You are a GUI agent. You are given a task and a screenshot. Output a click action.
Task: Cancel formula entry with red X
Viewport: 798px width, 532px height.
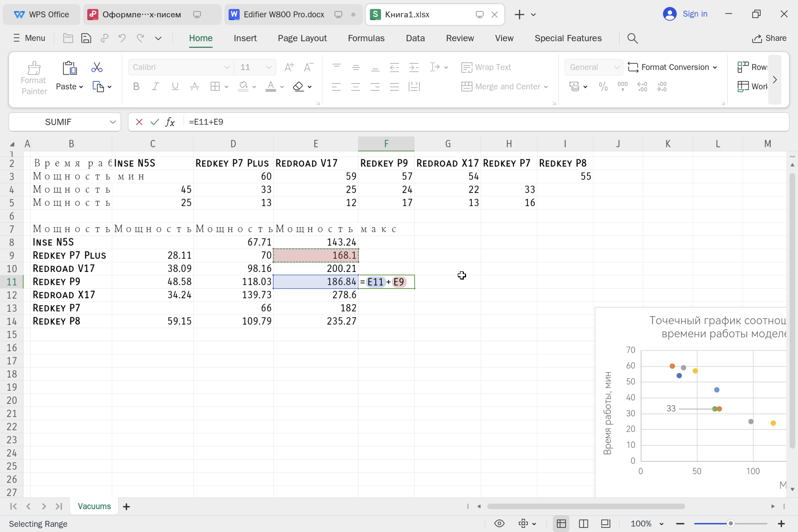(x=139, y=122)
